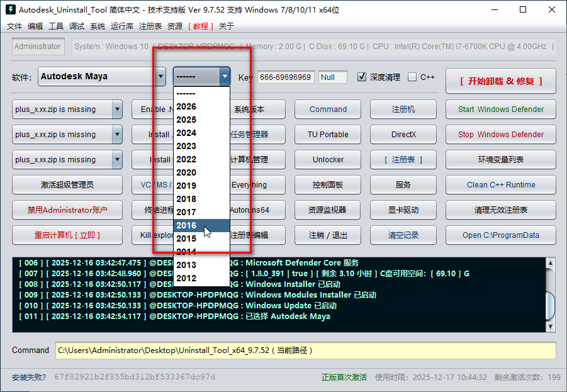Open DirectX button

point(403,135)
